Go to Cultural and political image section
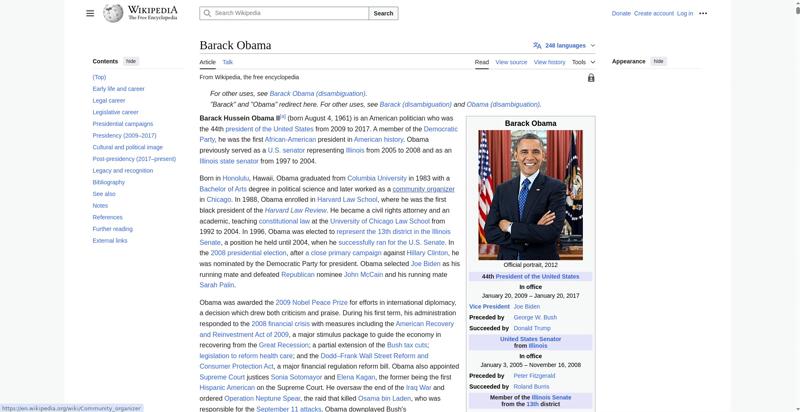 [x=128, y=147]
